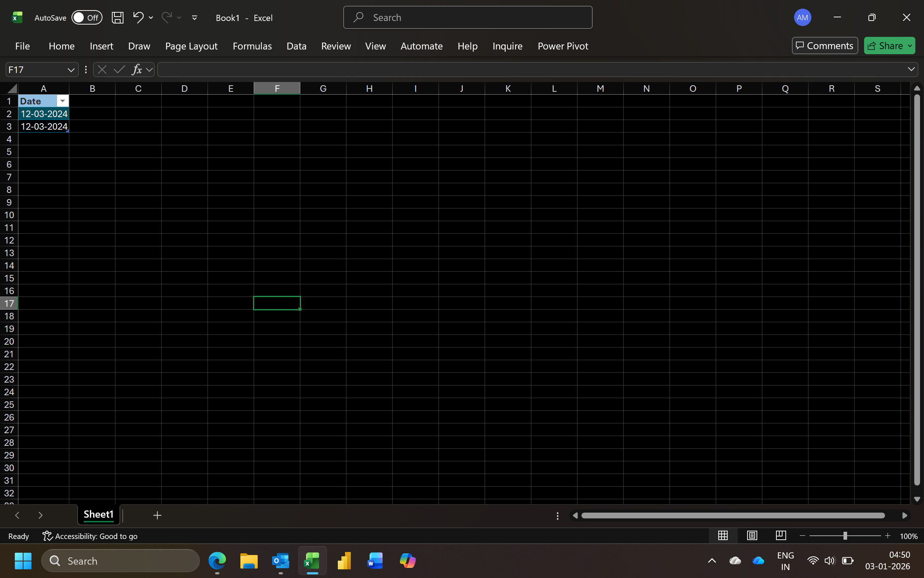Image resolution: width=924 pixels, height=578 pixels.
Task: Switch to Normal view icon
Action: [723, 536]
